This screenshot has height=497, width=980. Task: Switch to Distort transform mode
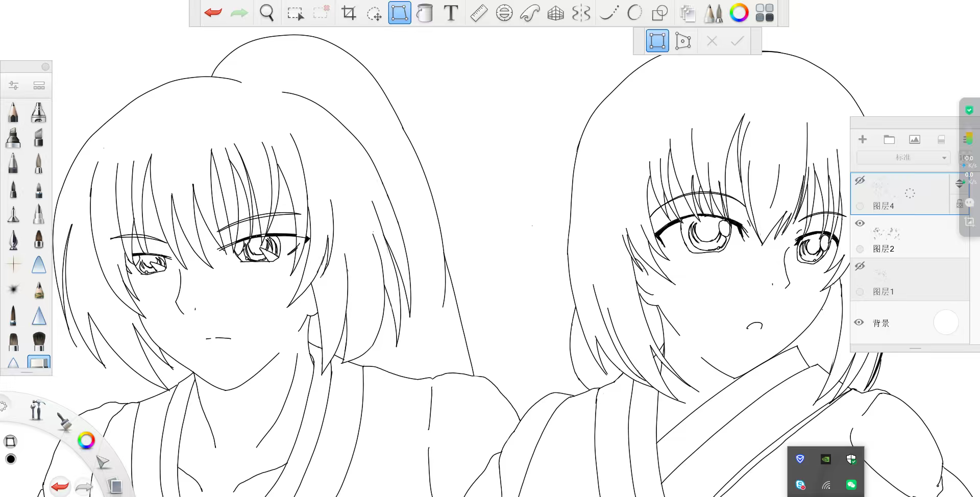pyautogui.click(x=683, y=41)
